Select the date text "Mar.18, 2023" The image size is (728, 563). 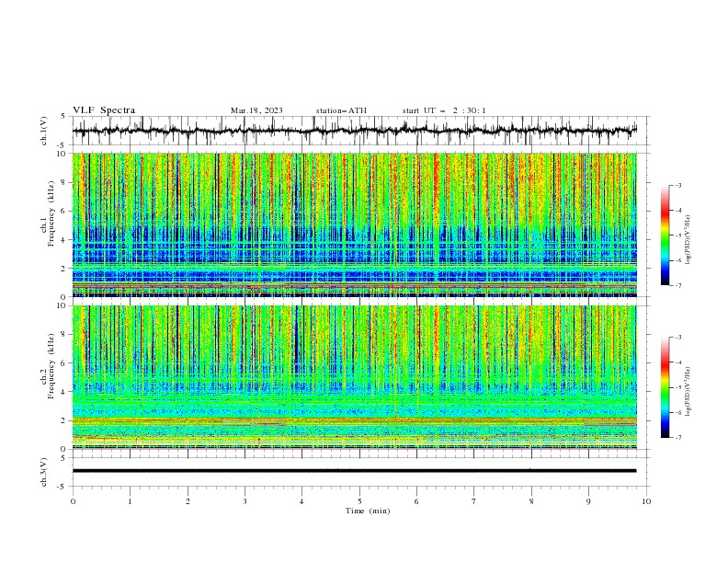coord(256,110)
